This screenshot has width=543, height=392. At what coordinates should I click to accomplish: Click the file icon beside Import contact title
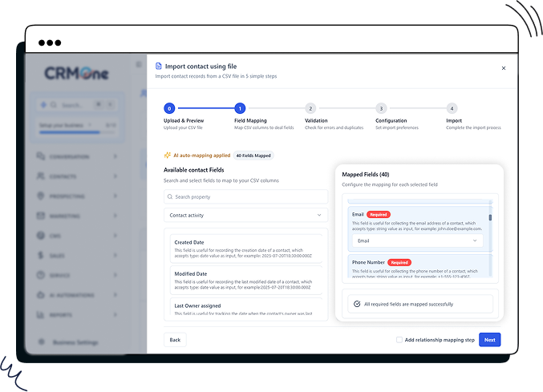pos(158,66)
